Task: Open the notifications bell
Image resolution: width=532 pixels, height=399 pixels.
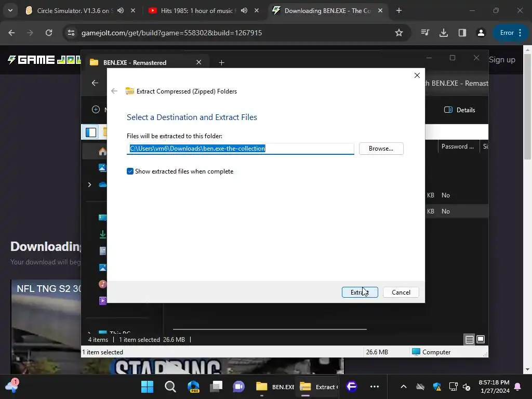Action: coord(518,387)
